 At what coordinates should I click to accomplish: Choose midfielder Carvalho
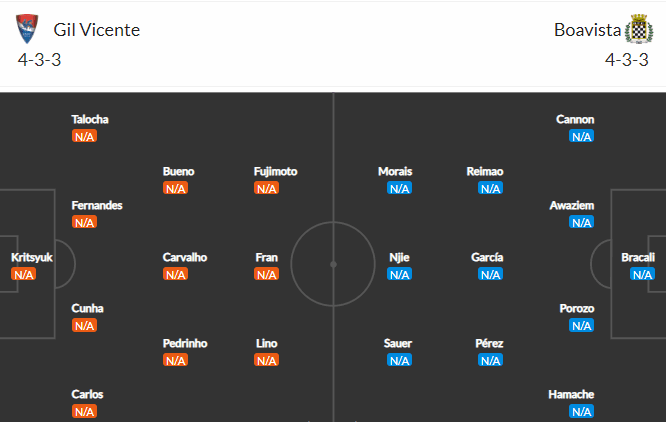click(185, 257)
